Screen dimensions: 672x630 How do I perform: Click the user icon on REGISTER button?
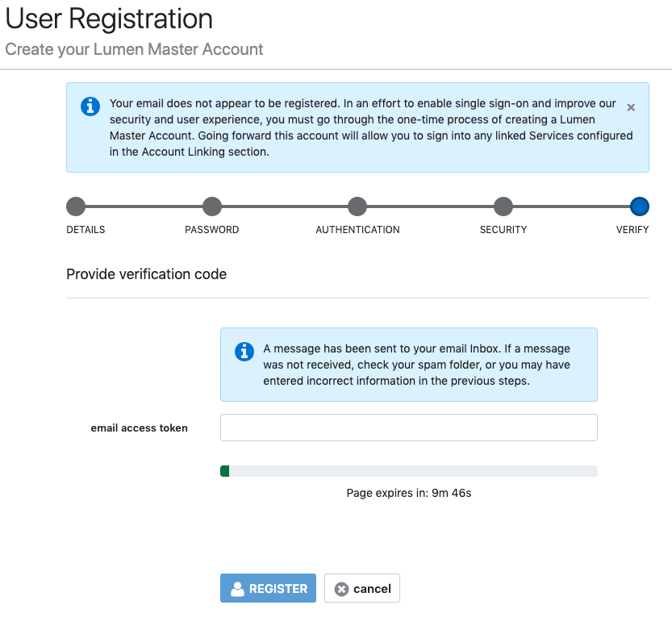[237, 589]
